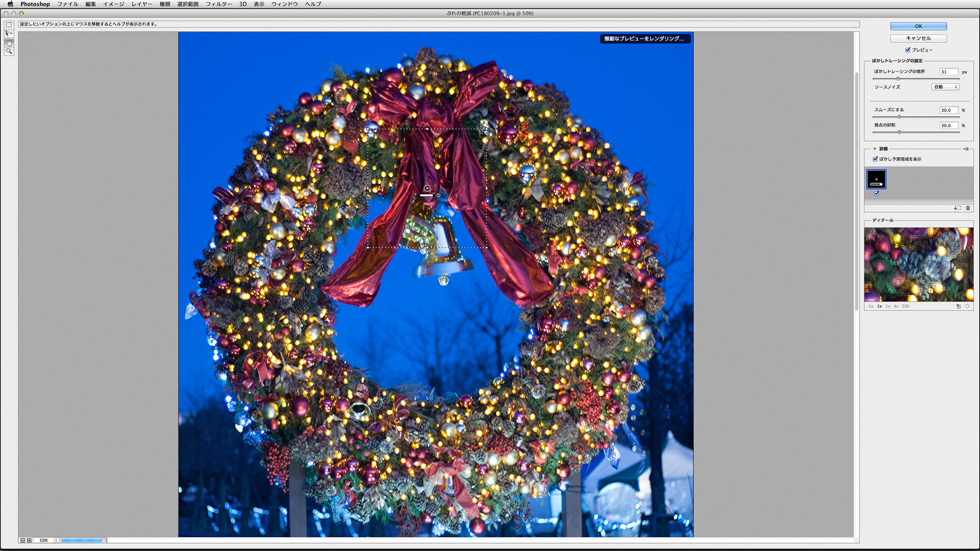This screenshot has width=980, height=551.
Task: Select the Blur Estimation (marquee) tool
Action: pyautogui.click(x=9, y=25)
